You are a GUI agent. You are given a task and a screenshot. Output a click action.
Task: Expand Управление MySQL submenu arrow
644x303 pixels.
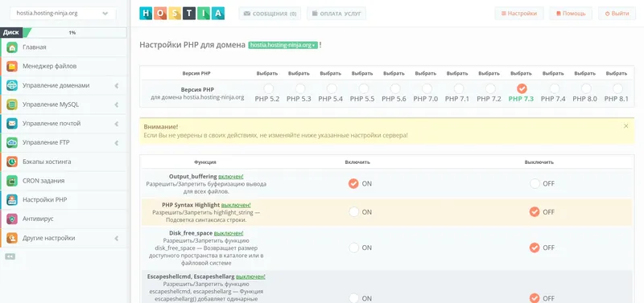117,104
